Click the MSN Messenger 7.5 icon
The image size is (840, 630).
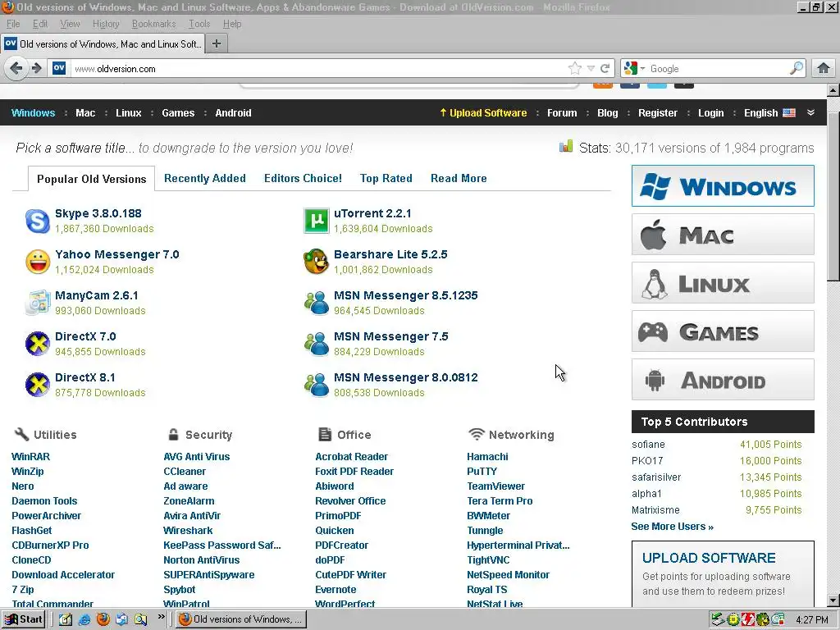[x=316, y=344]
